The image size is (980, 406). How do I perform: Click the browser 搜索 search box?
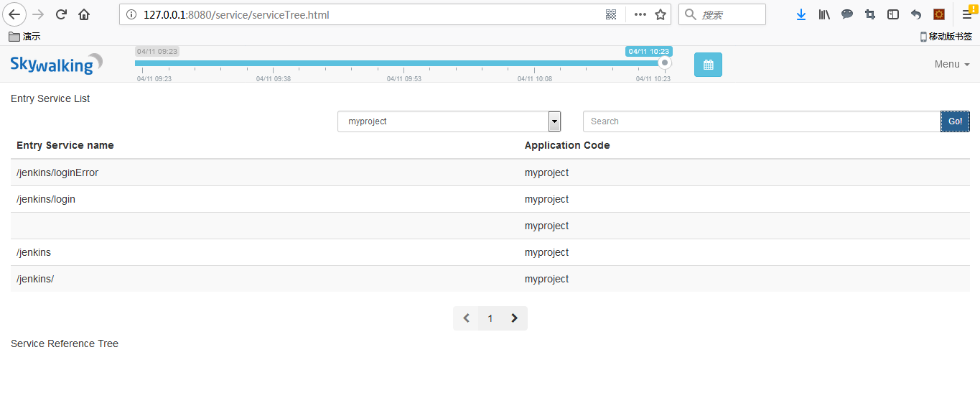(x=722, y=14)
